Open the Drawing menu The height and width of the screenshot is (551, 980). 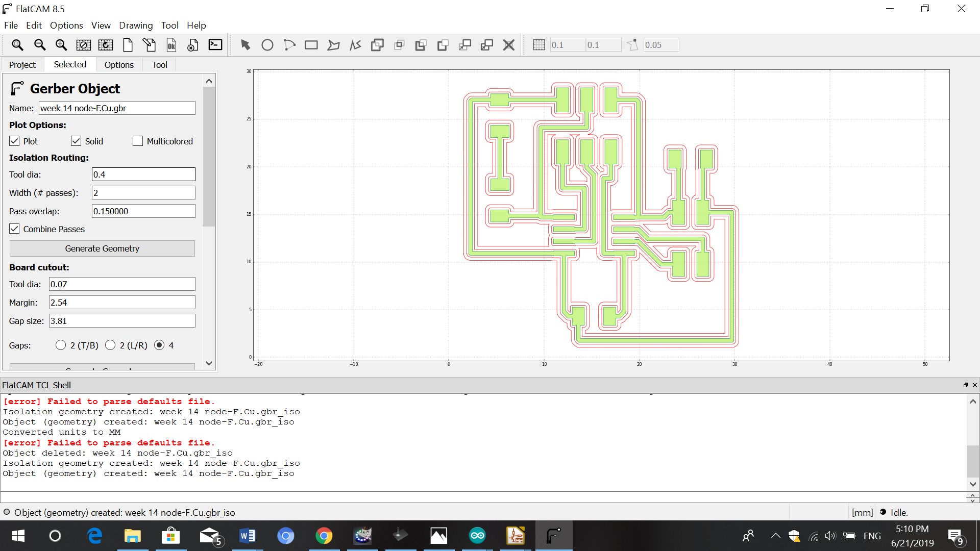pos(135,26)
